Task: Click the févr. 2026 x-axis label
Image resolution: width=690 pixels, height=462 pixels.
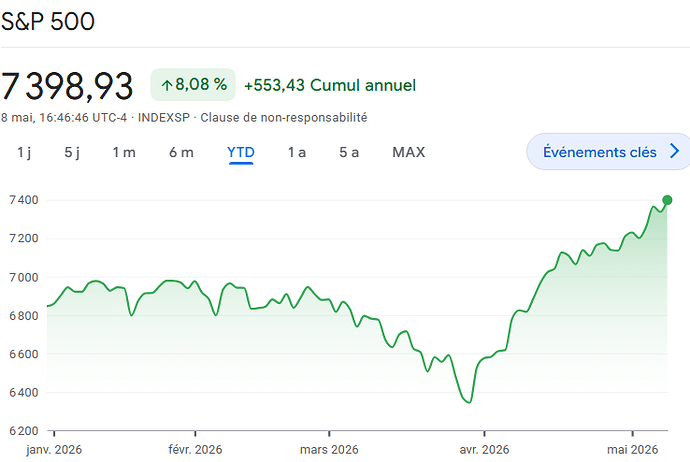Action: tap(195, 450)
